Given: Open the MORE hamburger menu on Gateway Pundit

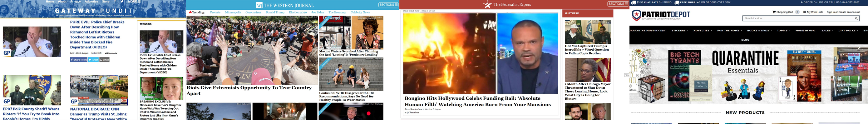Looking at the screenshot, I should coord(139,2).
